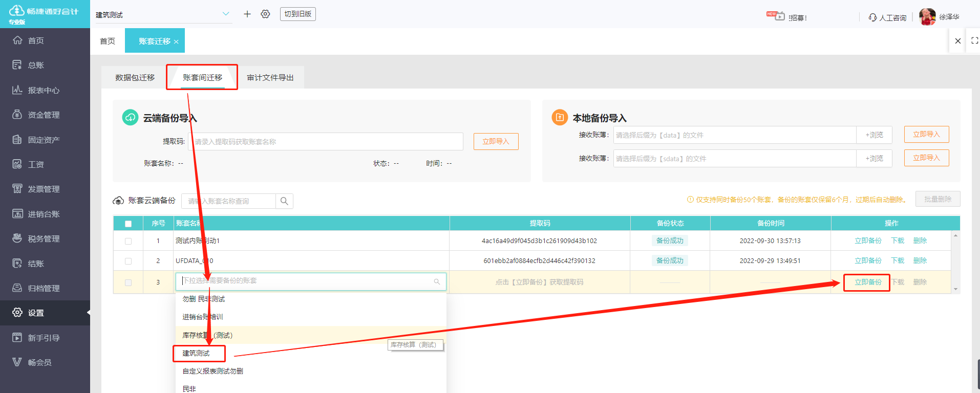Choose 建筑测试 from the dropdown list
Viewport: 980px width, 393px height.
point(196,354)
